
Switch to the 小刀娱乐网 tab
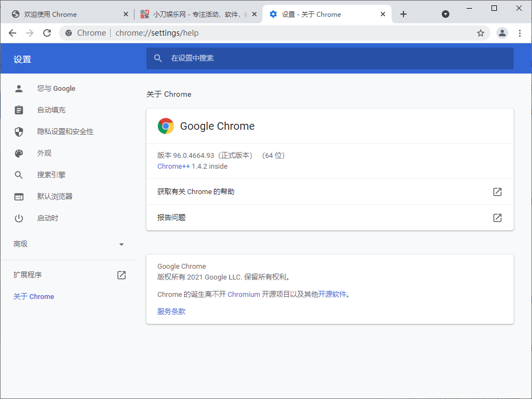click(x=197, y=14)
